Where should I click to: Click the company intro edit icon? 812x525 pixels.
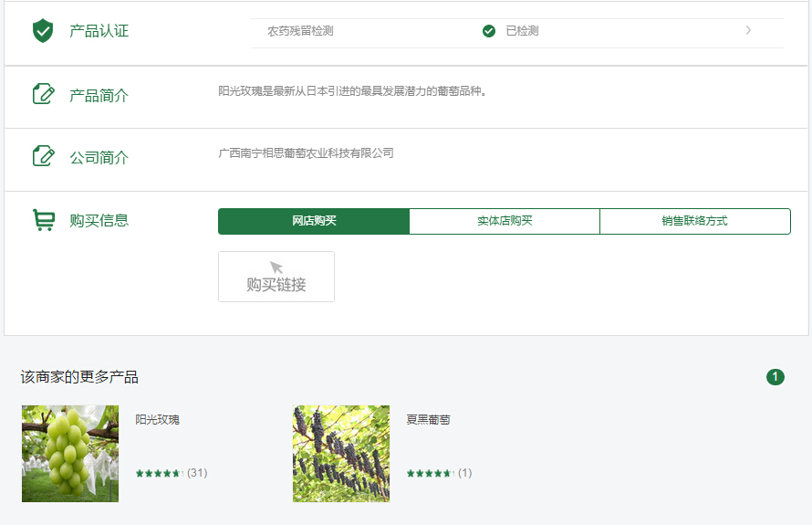pos(44,156)
